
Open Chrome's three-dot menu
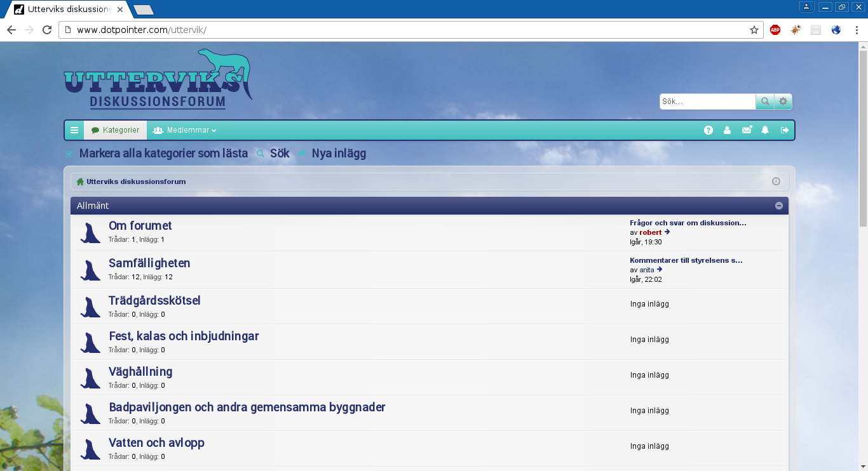pyautogui.click(x=856, y=30)
